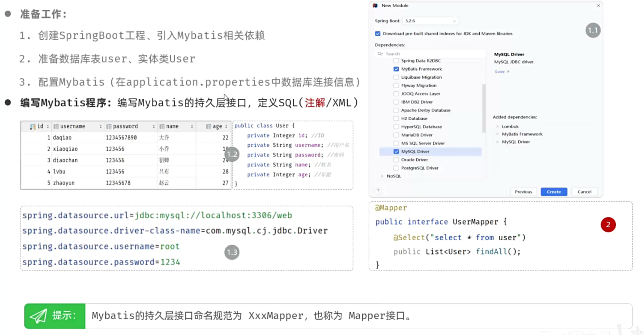Toggle Download pre-built shared indexes checkbox
644x335 pixels.
click(378, 34)
